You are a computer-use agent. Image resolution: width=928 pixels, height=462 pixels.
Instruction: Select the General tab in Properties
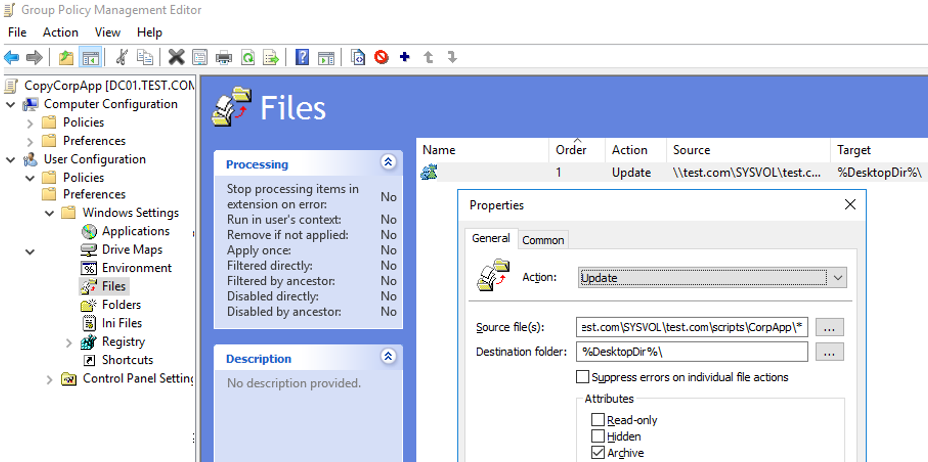point(491,238)
